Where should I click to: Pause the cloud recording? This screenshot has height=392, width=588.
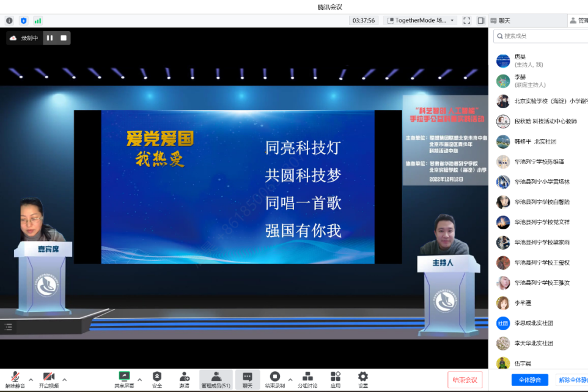point(50,38)
